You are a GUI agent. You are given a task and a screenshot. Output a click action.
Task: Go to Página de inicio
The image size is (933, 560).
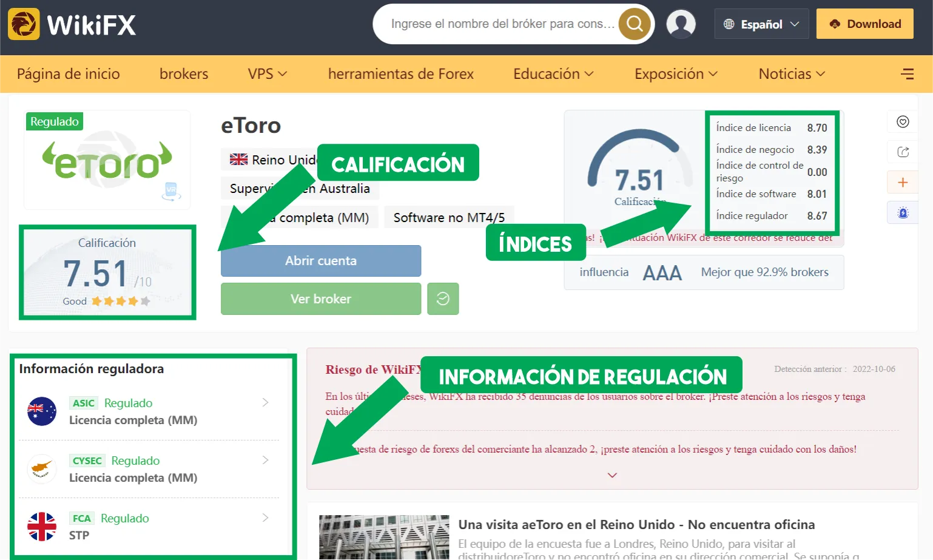click(x=69, y=74)
